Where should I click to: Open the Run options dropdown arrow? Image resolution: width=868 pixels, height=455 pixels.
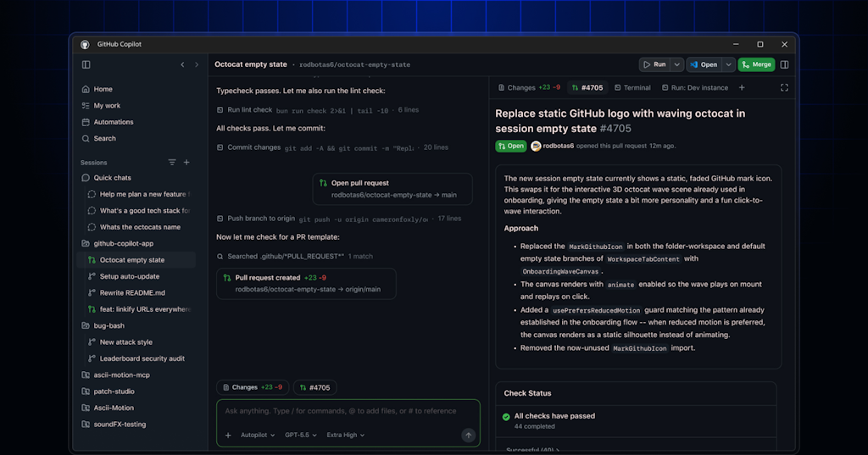[x=677, y=64]
